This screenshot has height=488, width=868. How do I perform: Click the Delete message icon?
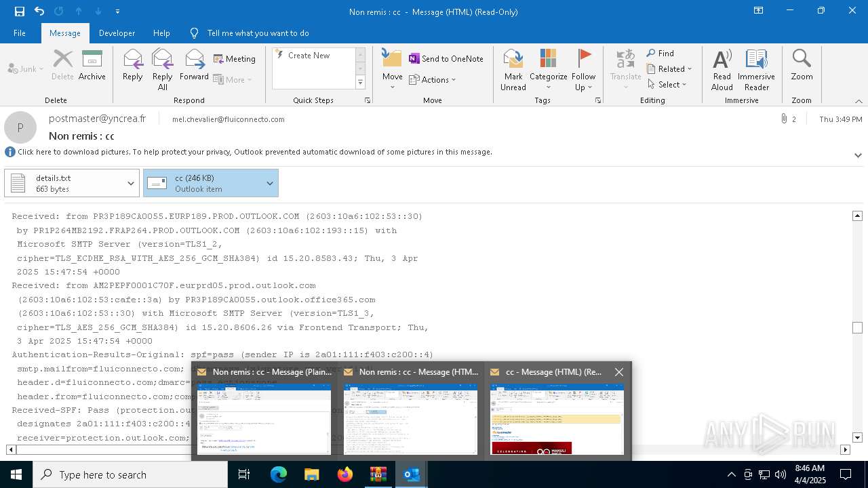[62, 66]
